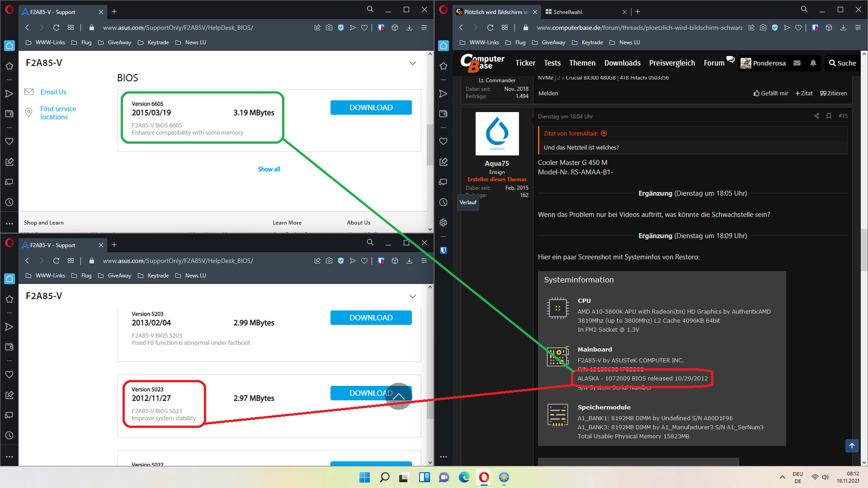This screenshot has height=488, width=868.
Task: Click the Show all link
Action: point(269,169)
